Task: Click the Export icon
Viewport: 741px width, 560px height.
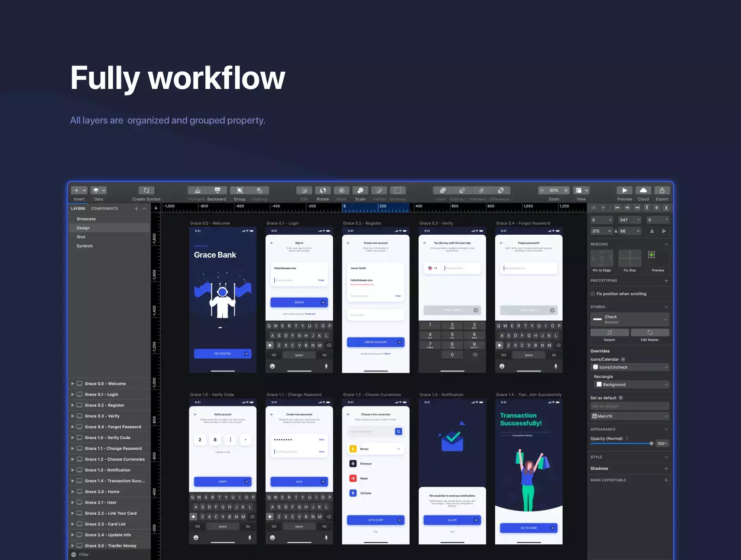Action: point(662,190)
